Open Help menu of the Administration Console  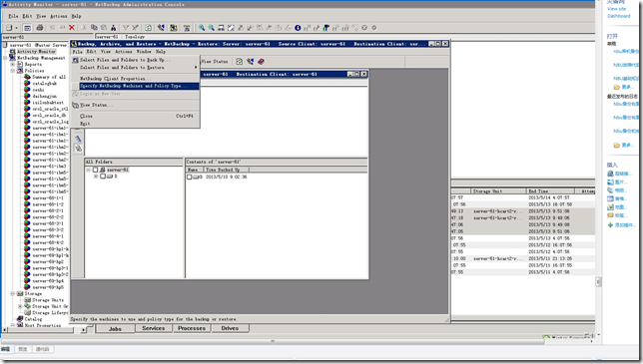point(76,16)
